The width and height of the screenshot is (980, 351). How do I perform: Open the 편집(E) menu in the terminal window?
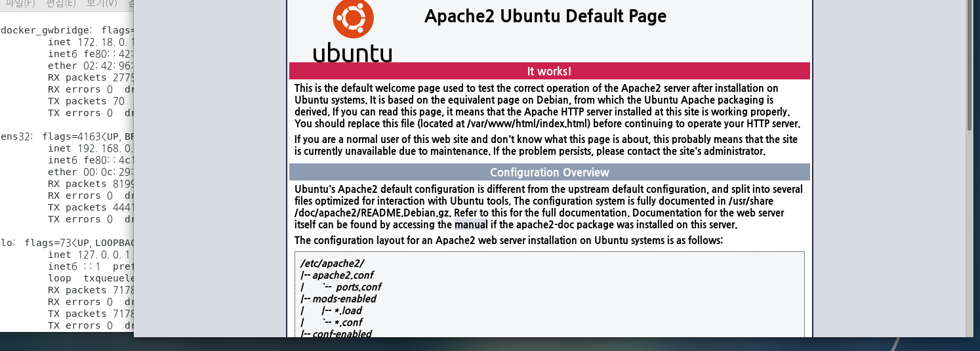[61, 3]
